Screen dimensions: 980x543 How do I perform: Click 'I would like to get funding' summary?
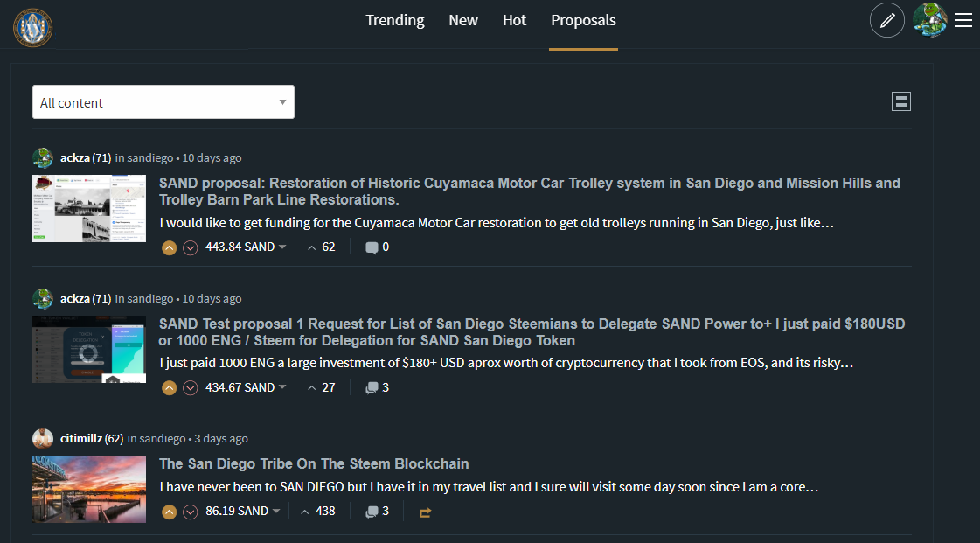pos(497,223)
